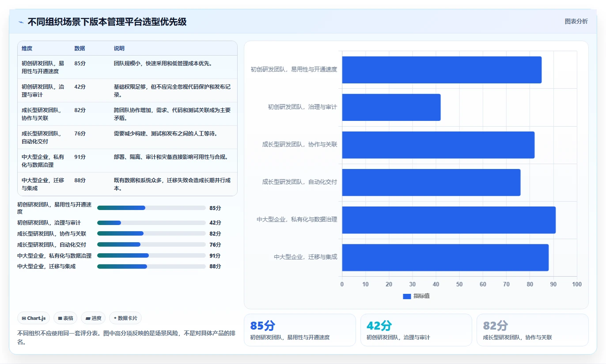Click the 说明 column header
Image resolution: width=606 pixels, height=364 pixels.
point(119,49)
